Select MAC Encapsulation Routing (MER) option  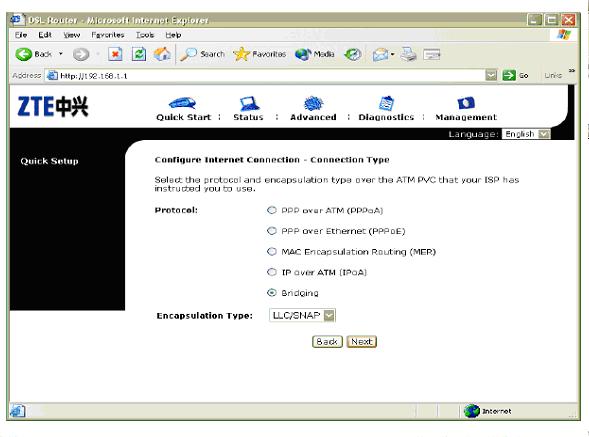(x=272, y=251)
